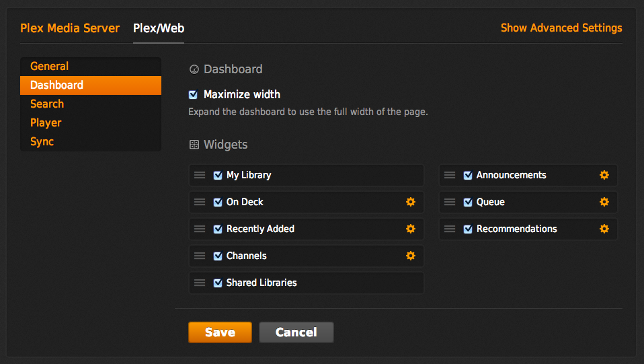Toggle the Shared Libraries widget checkbox
The height and width of the screenshot is (364, 644).
218,283
